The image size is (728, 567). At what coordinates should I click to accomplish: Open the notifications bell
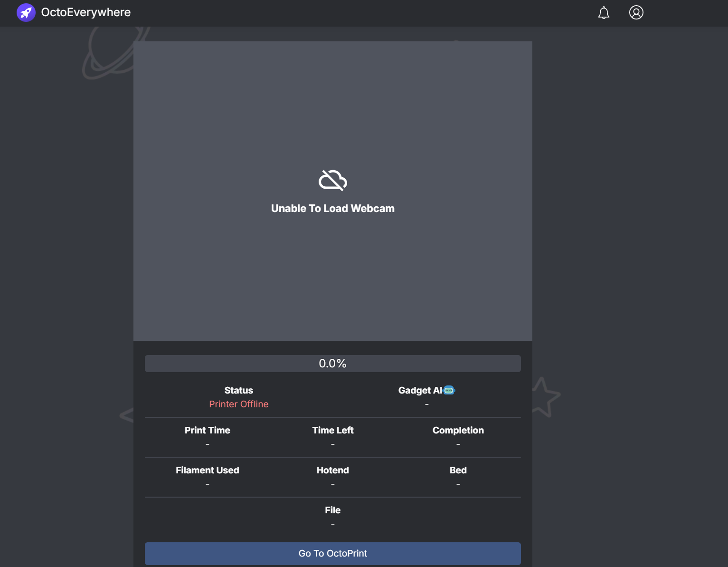604,13
